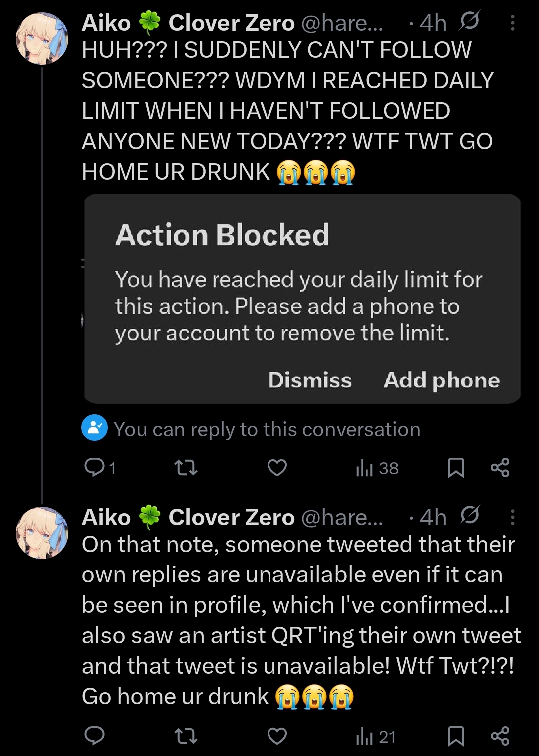Retweet the 'On that note' tweet

[x=186, y=736]
